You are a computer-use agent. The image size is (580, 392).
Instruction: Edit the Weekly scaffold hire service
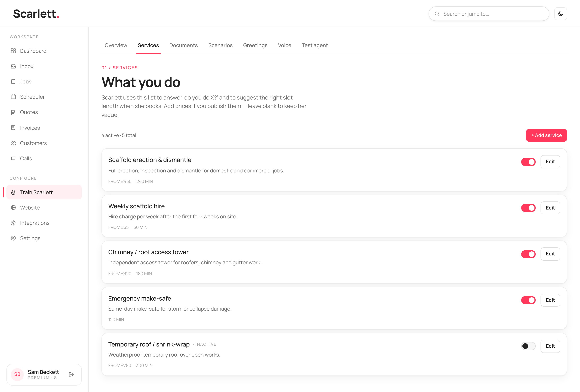[x=550, y=208]
